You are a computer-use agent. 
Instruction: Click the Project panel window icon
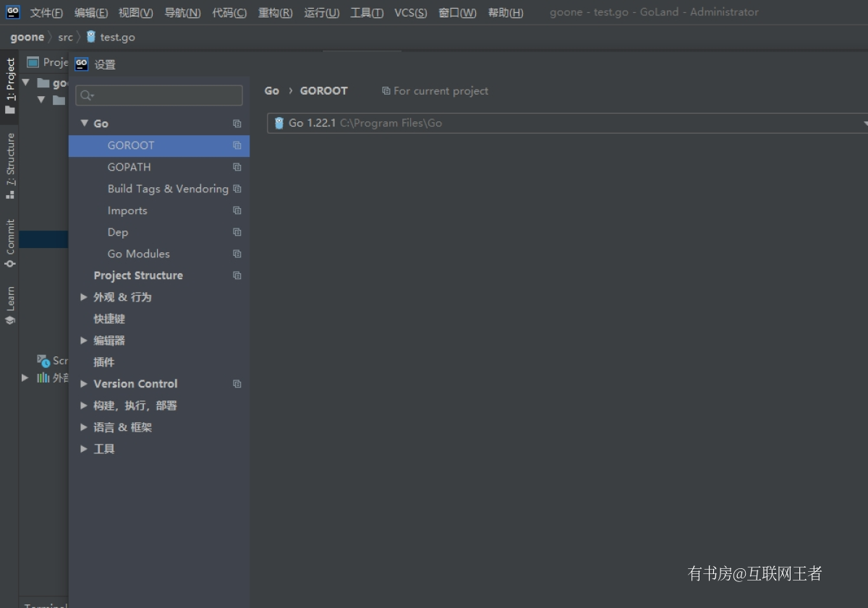(x=33, y=62)
